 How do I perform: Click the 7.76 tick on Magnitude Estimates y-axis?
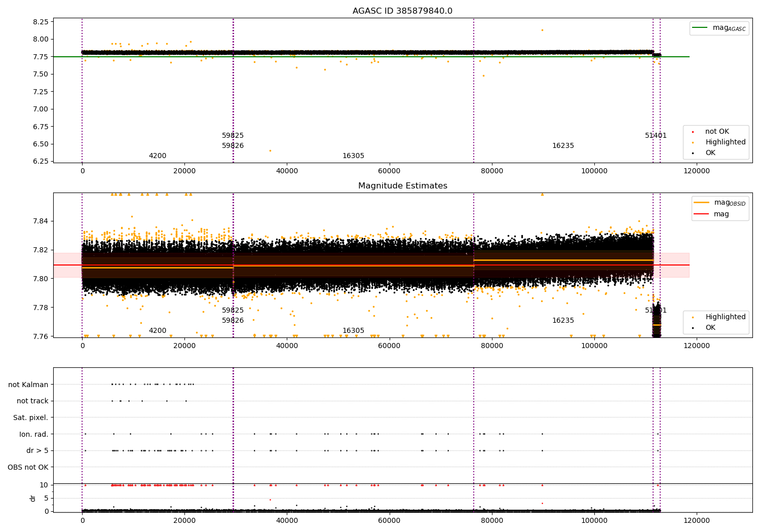tap(40, 336)
